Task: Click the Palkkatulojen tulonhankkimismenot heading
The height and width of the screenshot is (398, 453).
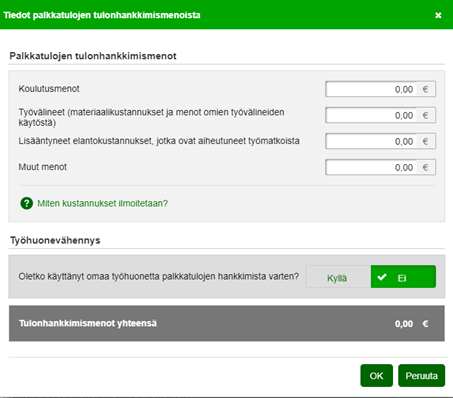Action: [93, 56]
